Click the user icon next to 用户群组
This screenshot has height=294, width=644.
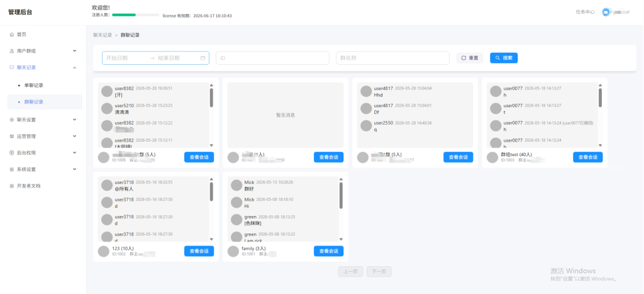11,51
